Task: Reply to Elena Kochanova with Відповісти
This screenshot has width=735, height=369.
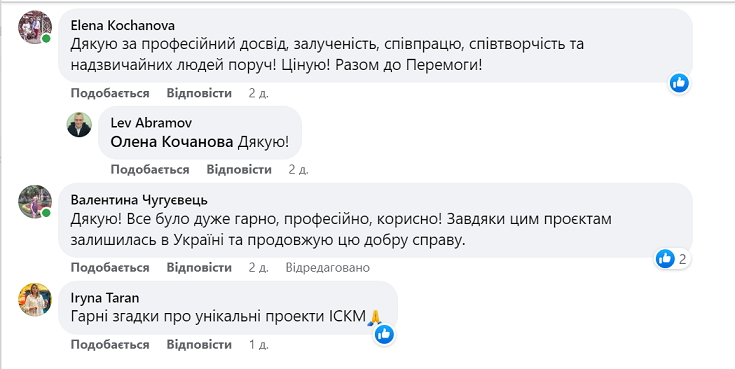Action: (x=199, y=93)
